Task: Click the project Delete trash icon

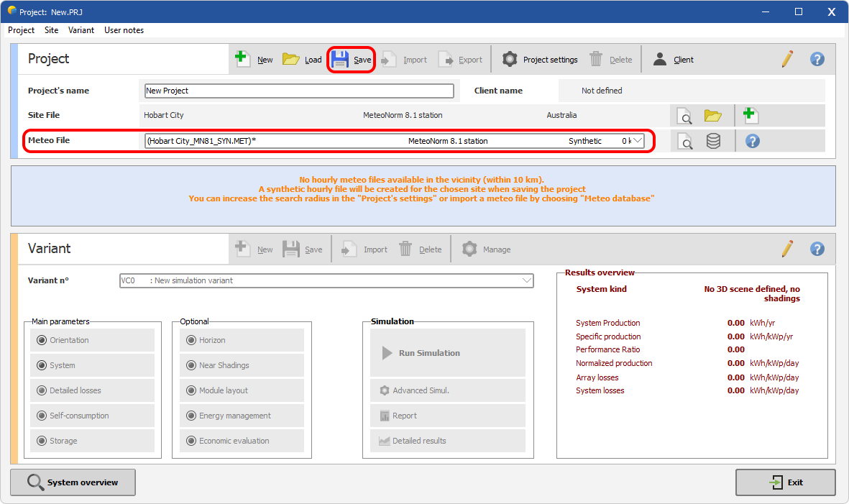Action: point(596,59)
